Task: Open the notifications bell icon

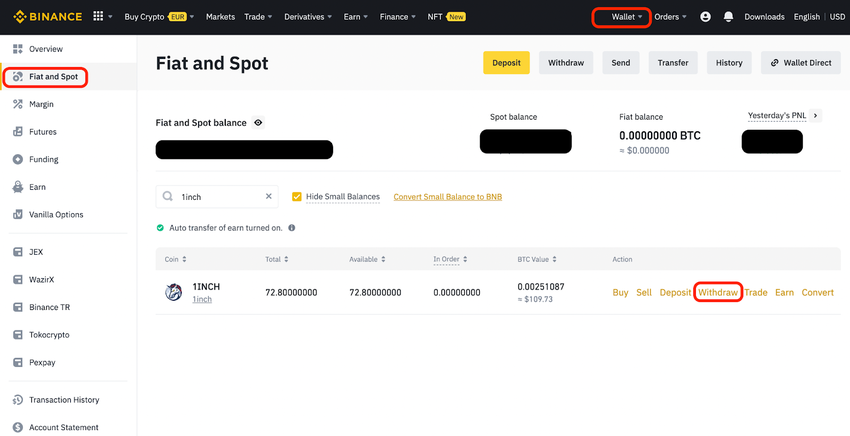Action: tap(728, 17)
